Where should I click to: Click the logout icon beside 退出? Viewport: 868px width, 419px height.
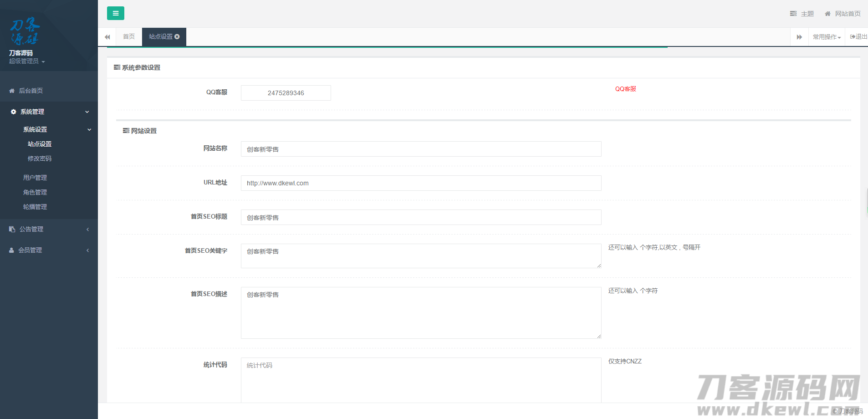[852, 36]
